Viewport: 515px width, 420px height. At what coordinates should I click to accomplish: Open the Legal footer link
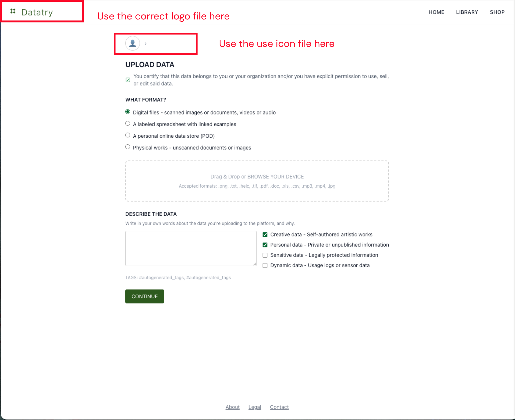pyautogui.click(x=255, y=407)
